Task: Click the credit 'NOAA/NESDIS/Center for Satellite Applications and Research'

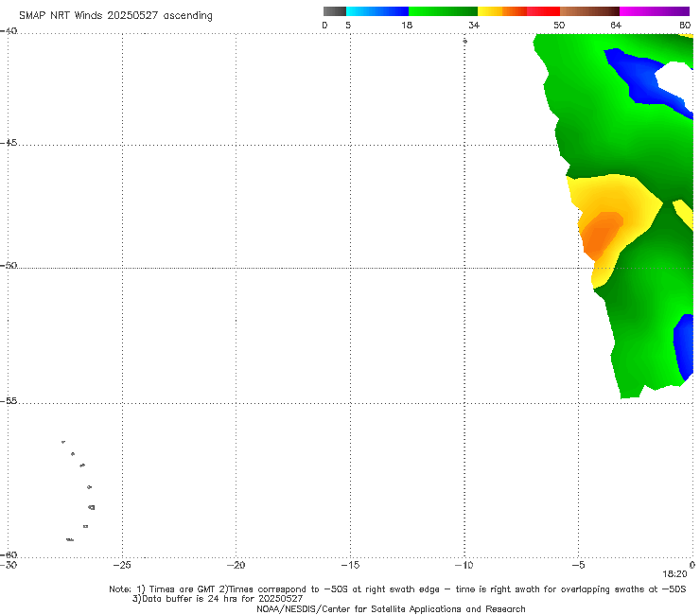Action: (x=391, y=608)
